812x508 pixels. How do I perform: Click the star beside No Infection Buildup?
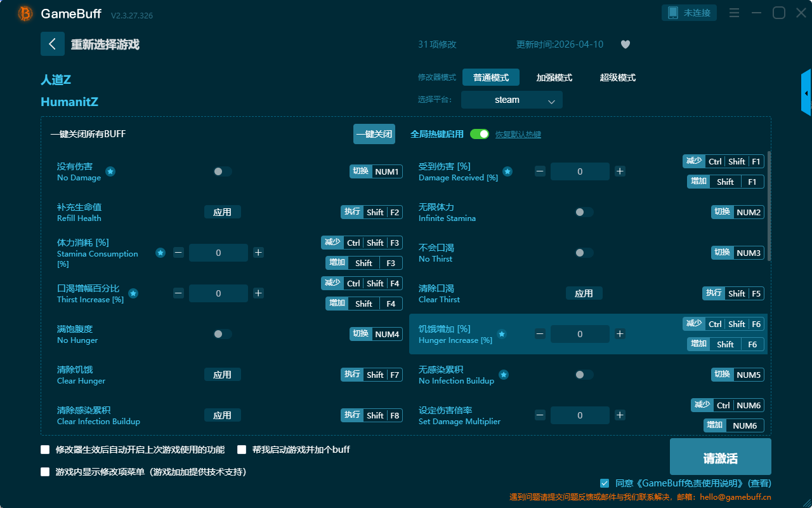pos(504,375)
